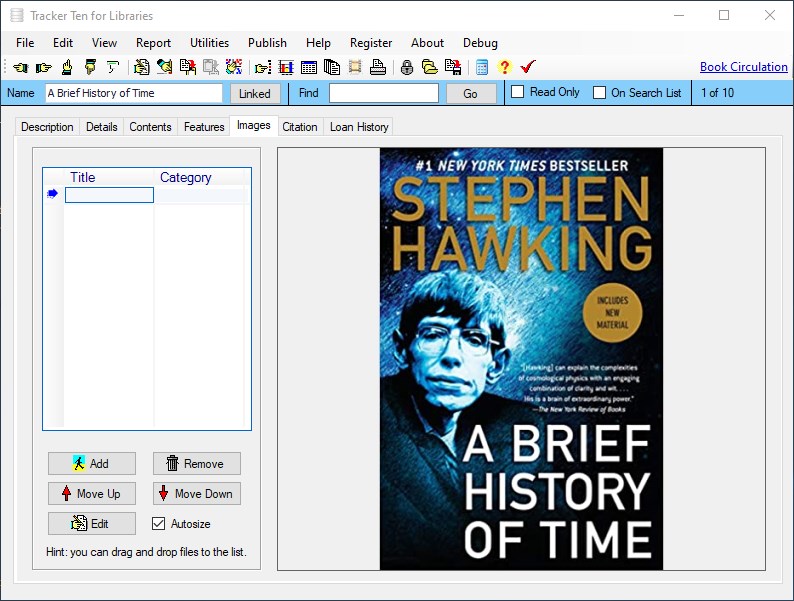Click the Move Down button

coord(196,493)
